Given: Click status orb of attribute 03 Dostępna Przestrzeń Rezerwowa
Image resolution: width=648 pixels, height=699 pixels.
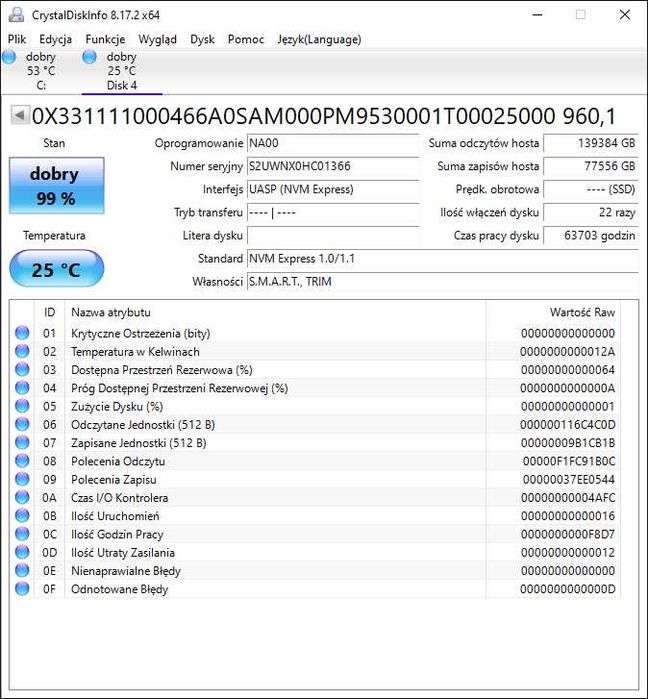Looking at the screenshot, I should pyautogui.click(x=22, y=370).
